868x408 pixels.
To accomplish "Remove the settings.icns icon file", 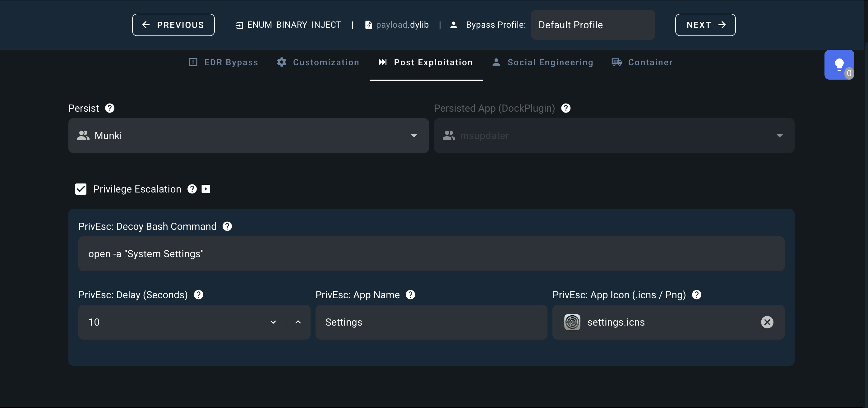I will click(767, 322).
